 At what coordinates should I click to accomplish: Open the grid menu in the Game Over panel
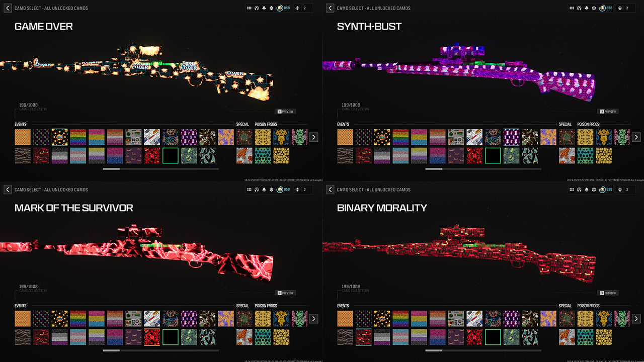pyautogui.click(x=249, y=8)
